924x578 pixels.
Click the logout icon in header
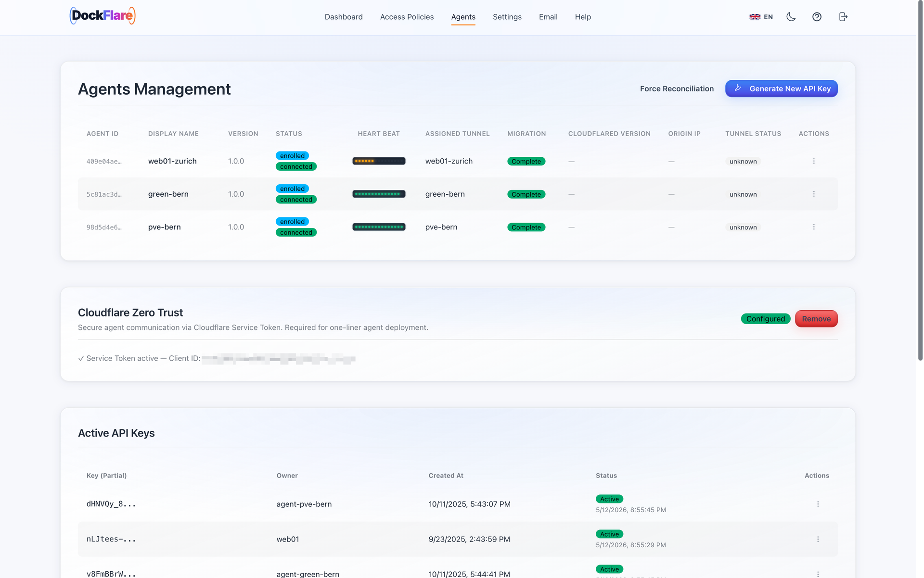pyautogui.click(x=843, y=17)
